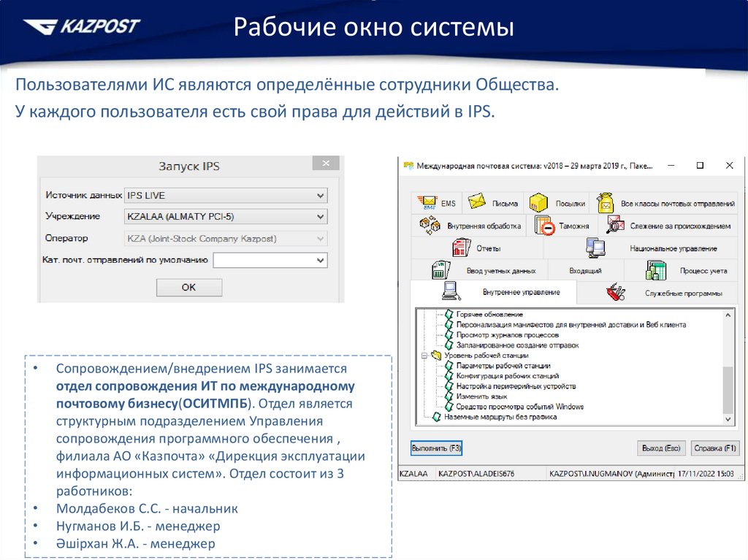748x560 pixels.
Task: Click the tree list scrollbar thumb
Action: click(x=728, y=390)
